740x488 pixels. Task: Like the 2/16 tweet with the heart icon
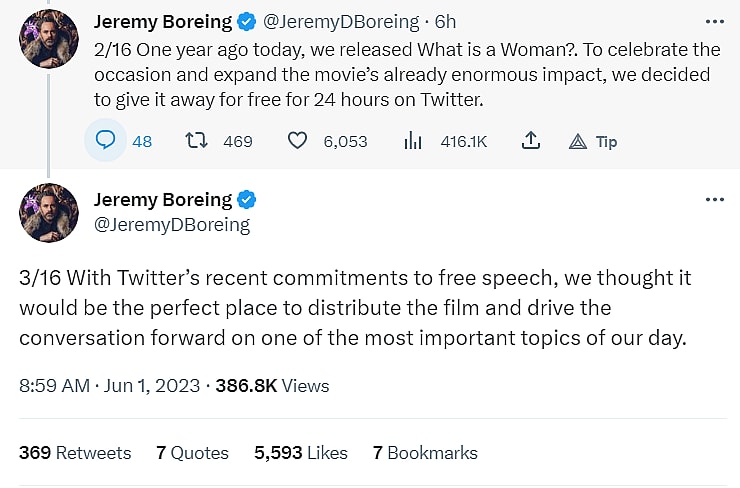pyautogui.click(x=297, y=141)
